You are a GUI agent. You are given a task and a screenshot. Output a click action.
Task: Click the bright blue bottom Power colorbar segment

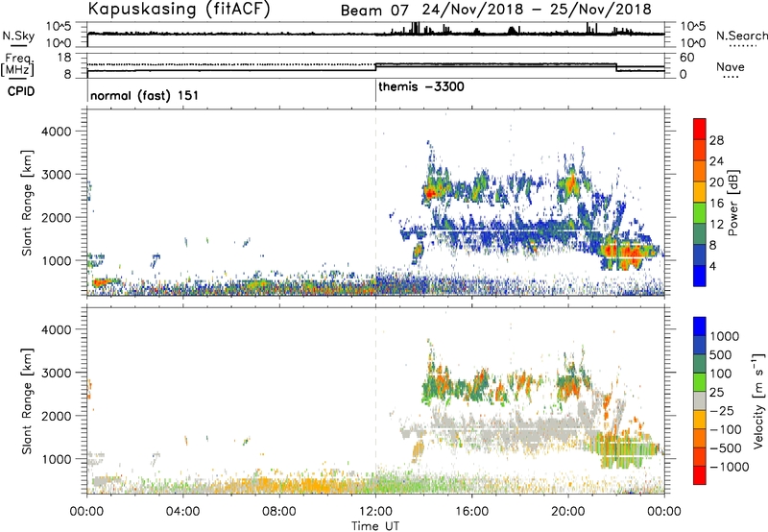[x=700, y=276]
